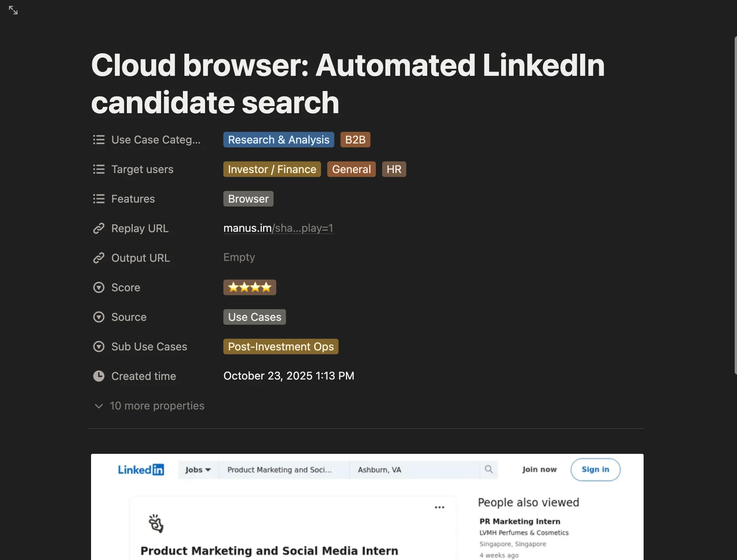Click the Output URL link icon
Image resolution: width=737 pixels, height=560 pixels.
coord(99,258)
